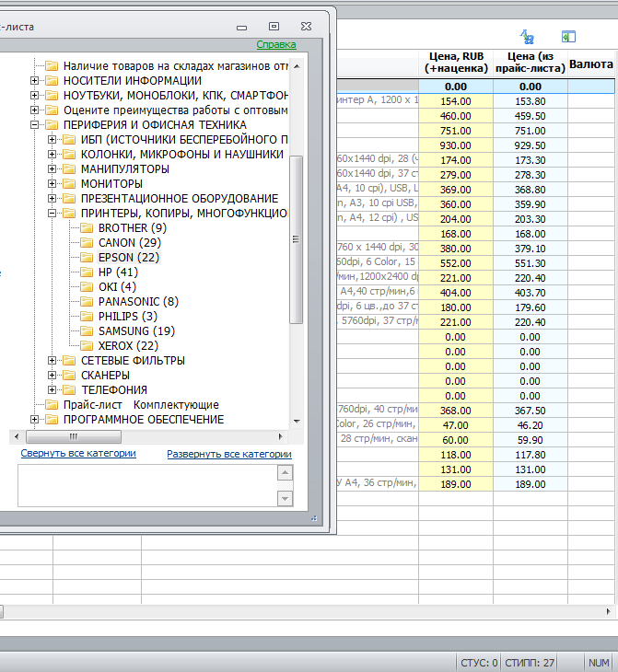The image size is (618, 672).
Task: Click description box scroll-up button
Action: click(286, 473)
